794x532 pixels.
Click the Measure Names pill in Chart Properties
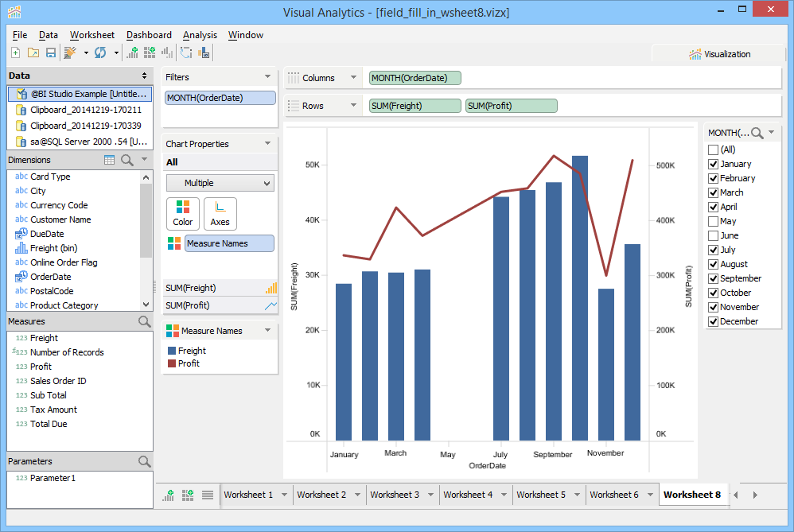229,243
